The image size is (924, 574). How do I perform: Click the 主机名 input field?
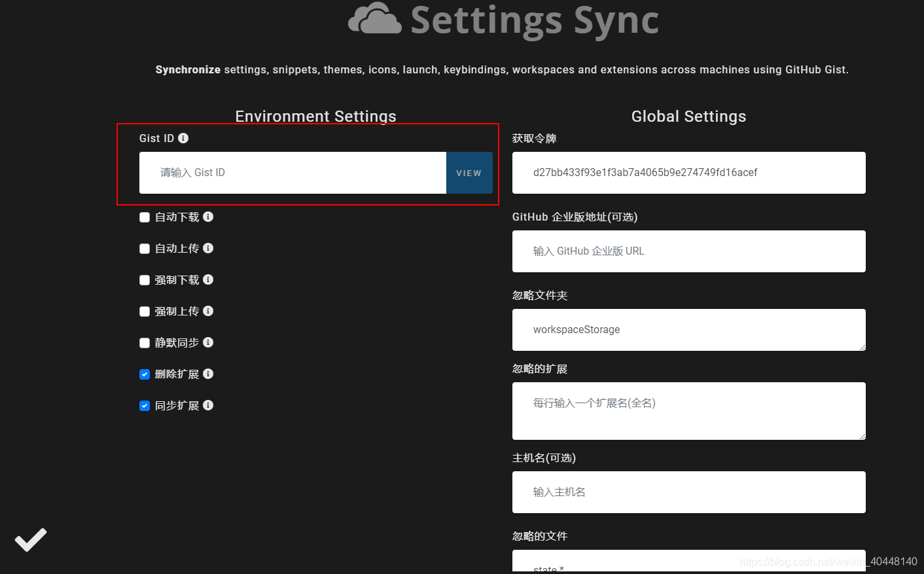689,492
